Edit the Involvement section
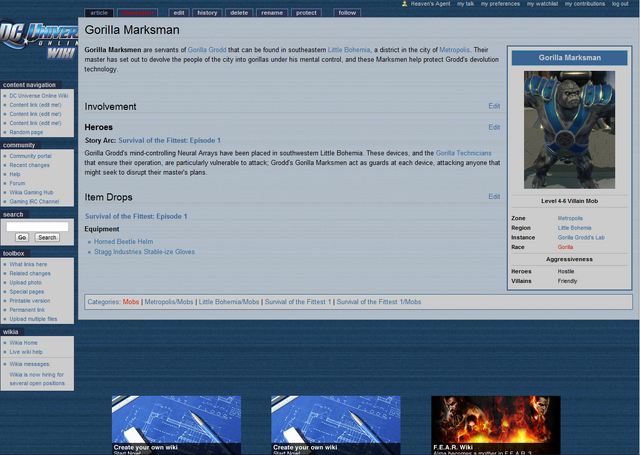640x455 pixels. pos(494,106)
